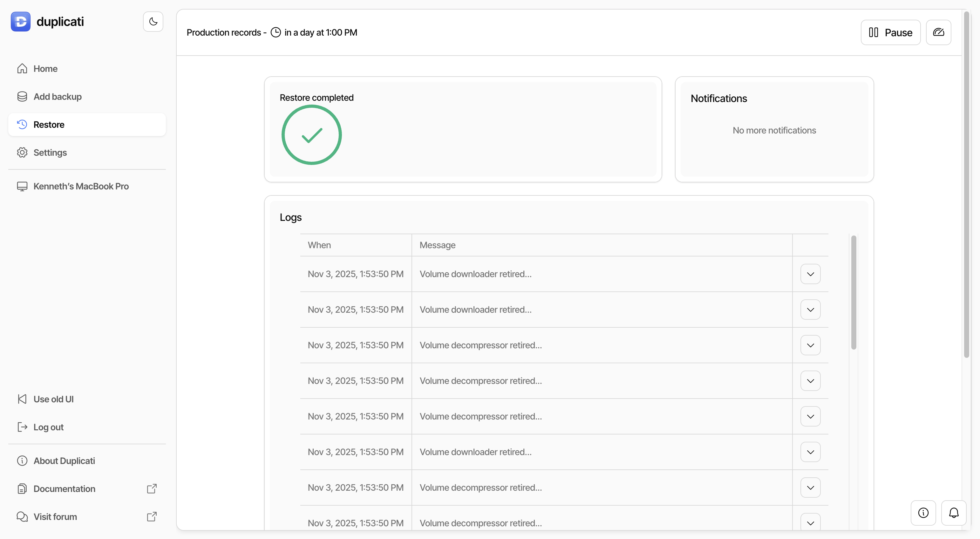Expand first Volume downloader retired log row
Screen dimensions: 980x539
(x=810, y=274)
